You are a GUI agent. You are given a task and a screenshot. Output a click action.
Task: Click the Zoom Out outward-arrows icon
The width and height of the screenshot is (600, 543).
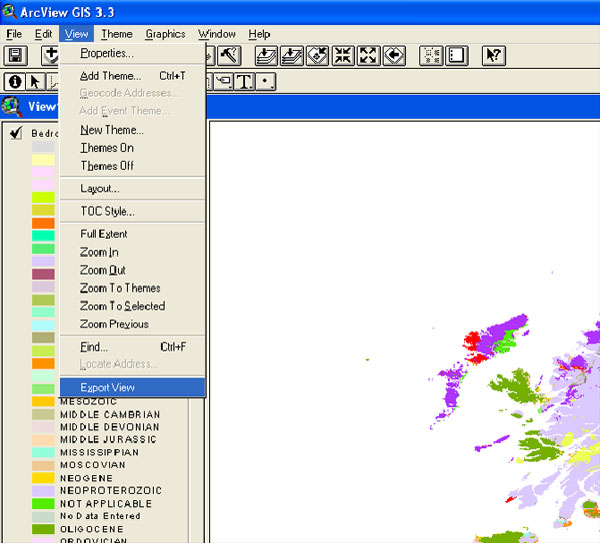click(x=368, y=55)
